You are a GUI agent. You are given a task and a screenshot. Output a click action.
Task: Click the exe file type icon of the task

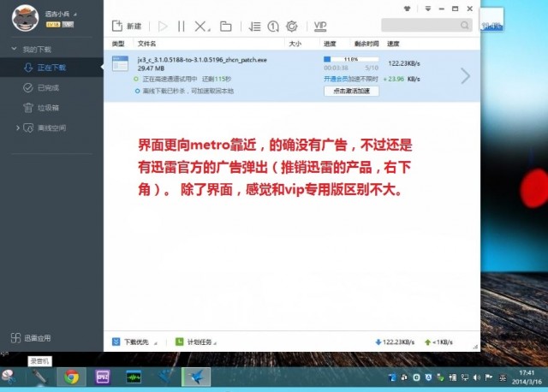(120, 63)
